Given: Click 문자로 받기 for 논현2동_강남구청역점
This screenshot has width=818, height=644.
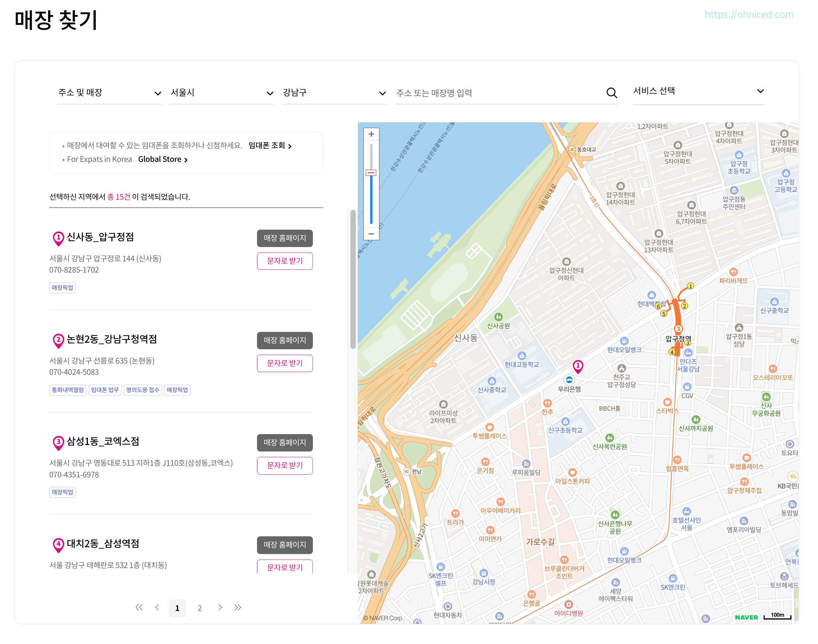Looking at the screenshot, I should tap(285, 363).
